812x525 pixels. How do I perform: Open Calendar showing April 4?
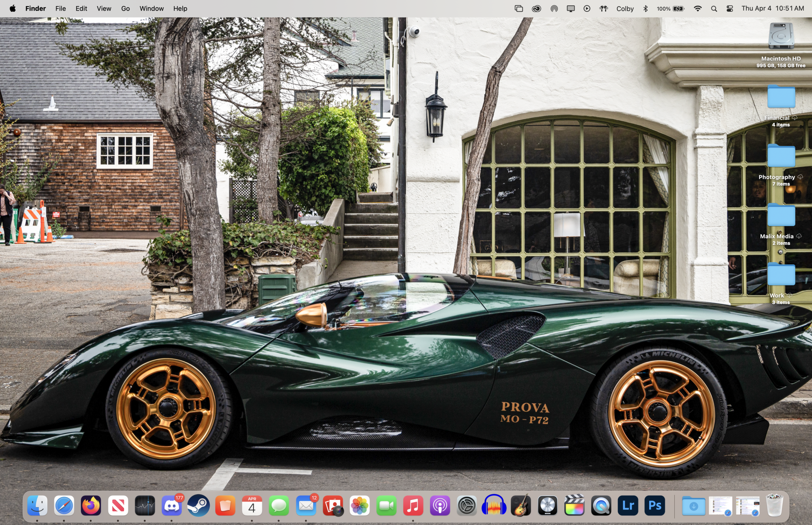tap(252, 506)
